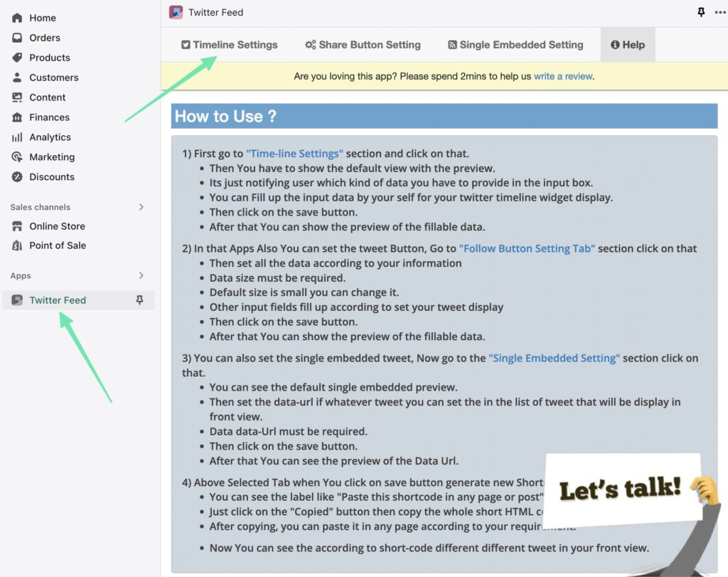Click the Twitter Feed app icon
This screenshot has width=728, height=577.
coord(16,300)
